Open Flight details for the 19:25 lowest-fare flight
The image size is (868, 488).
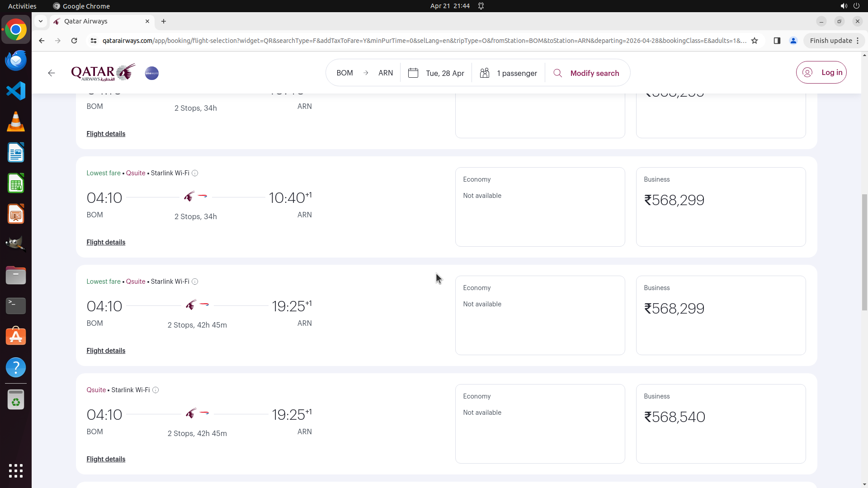click(106, 351)
